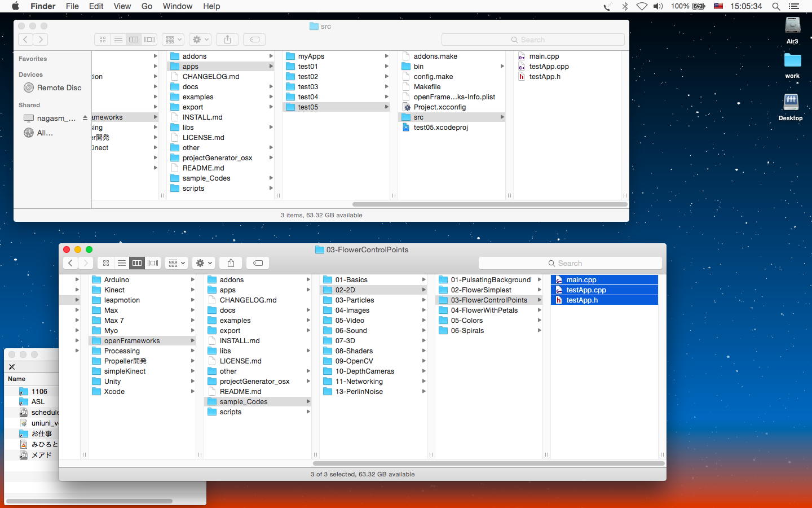Open Notification Center icon

tap(794, 6)
